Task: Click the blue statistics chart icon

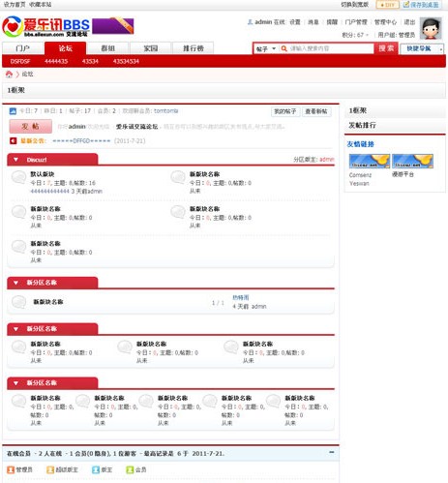Action: point(13,111)
